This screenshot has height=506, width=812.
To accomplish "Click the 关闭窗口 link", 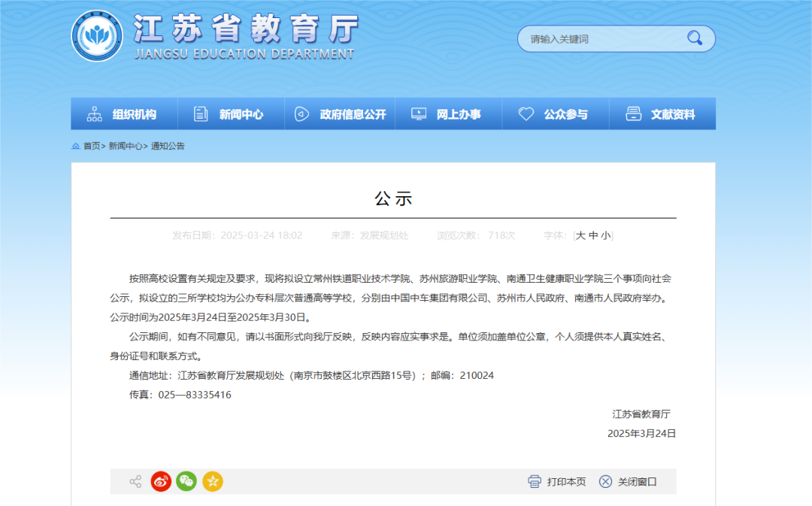I will coord(635,481).
